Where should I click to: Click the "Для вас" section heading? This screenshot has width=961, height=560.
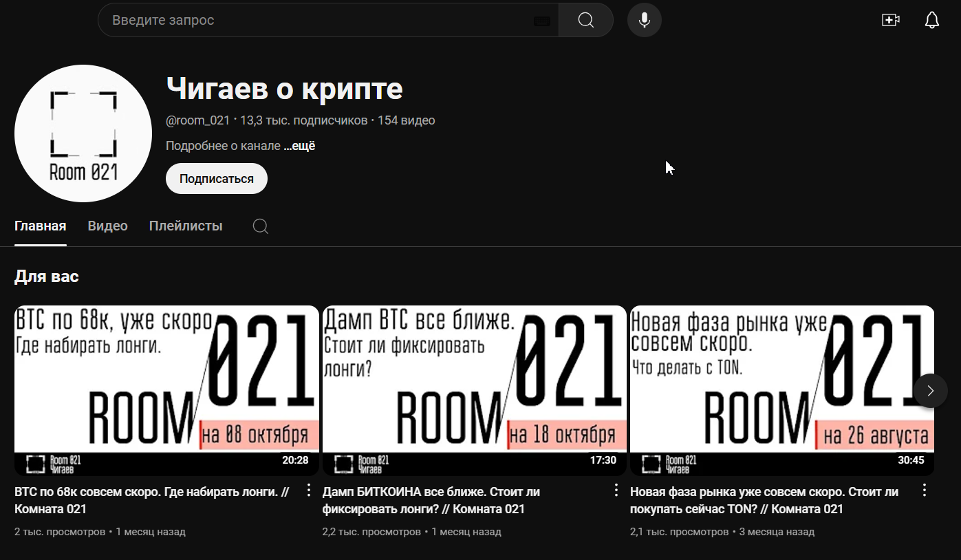tap(47, 277)
